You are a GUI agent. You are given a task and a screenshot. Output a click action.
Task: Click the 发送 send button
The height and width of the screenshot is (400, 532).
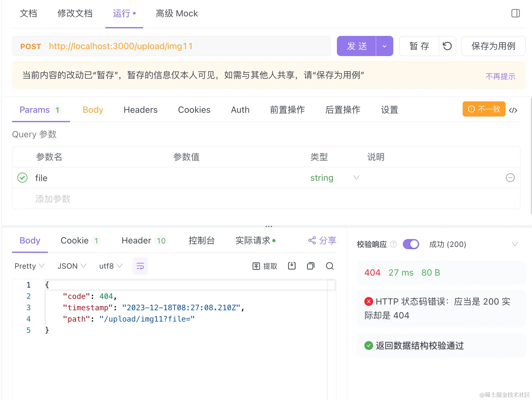click(356, 46)
